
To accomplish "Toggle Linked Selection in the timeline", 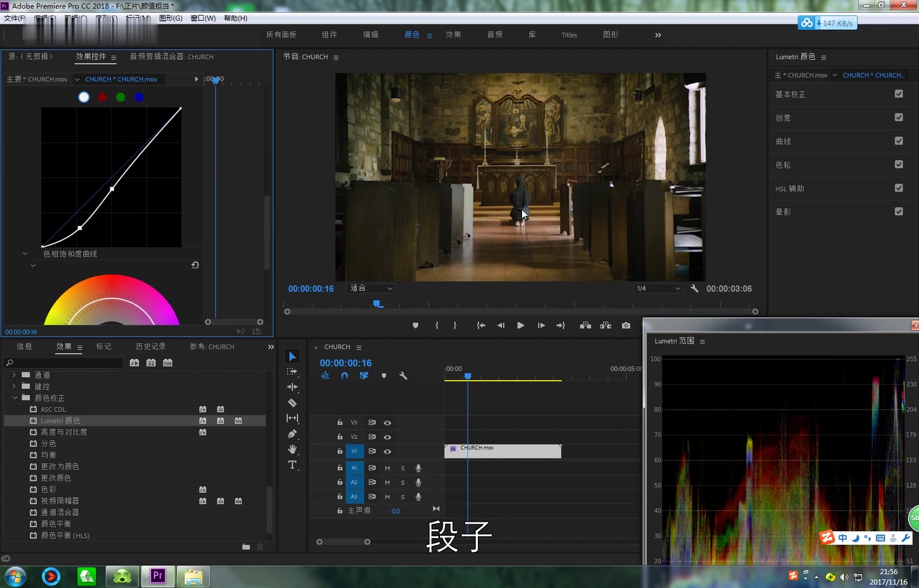I will [364, 376].
